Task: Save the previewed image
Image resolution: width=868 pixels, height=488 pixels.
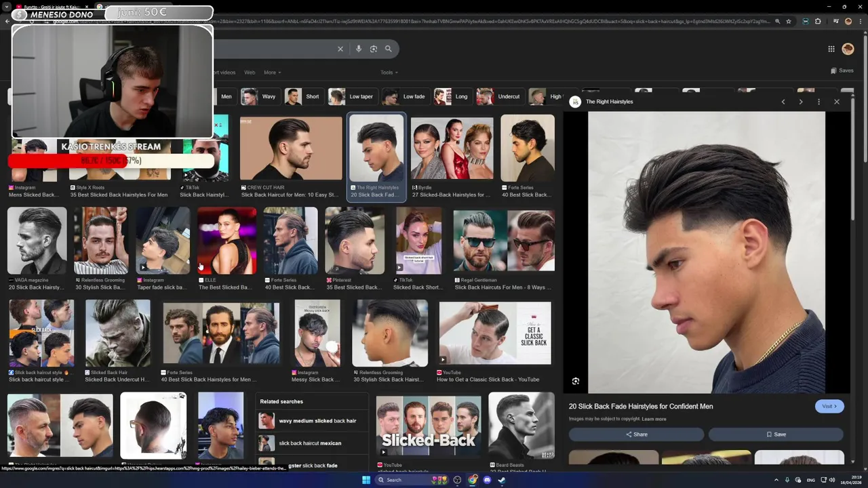Action: [x=776, y=434]
